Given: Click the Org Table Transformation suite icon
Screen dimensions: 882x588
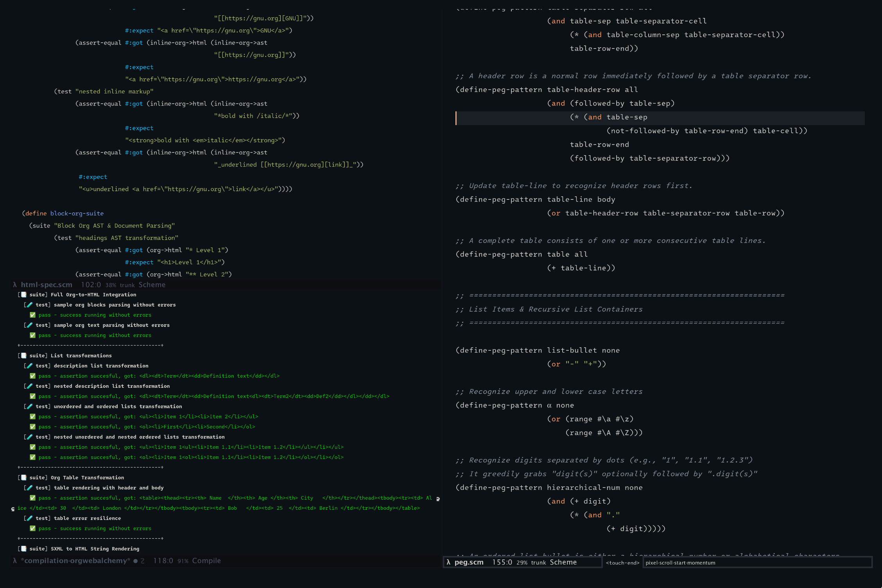Looking at the screenshot, I should pyautogui.click(x=23, y=478).
